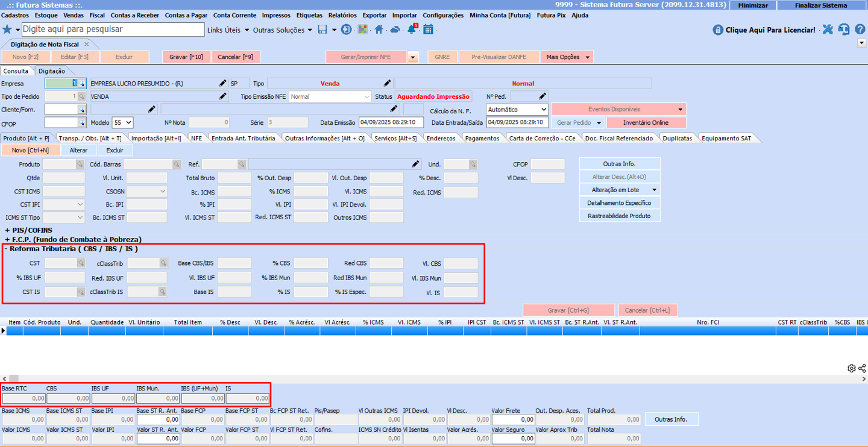The width and height of the screenshot is (868, 447).
Task: Click the calendar icon in toolbar
Action: tap(428, 30)
